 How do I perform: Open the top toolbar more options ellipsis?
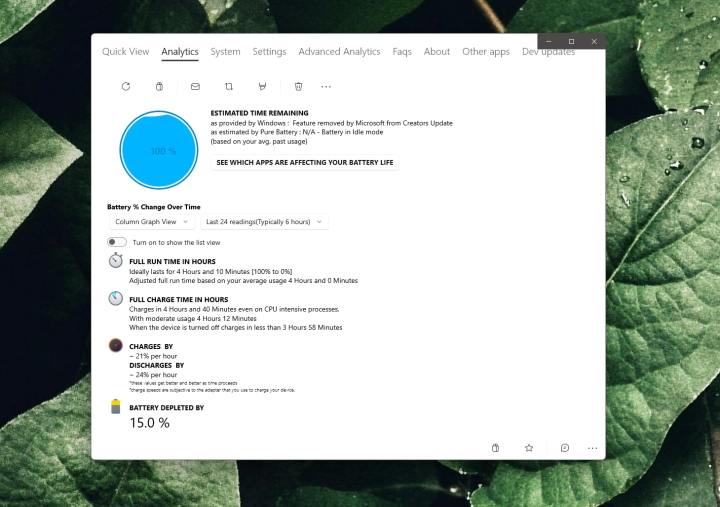pyautogui.click(x=326, y=87)
